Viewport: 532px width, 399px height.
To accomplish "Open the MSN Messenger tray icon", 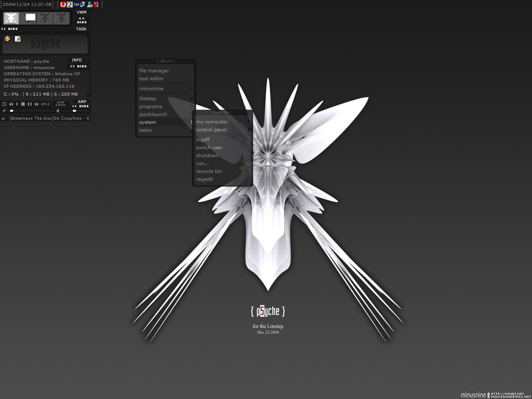I will click(89, 5).
